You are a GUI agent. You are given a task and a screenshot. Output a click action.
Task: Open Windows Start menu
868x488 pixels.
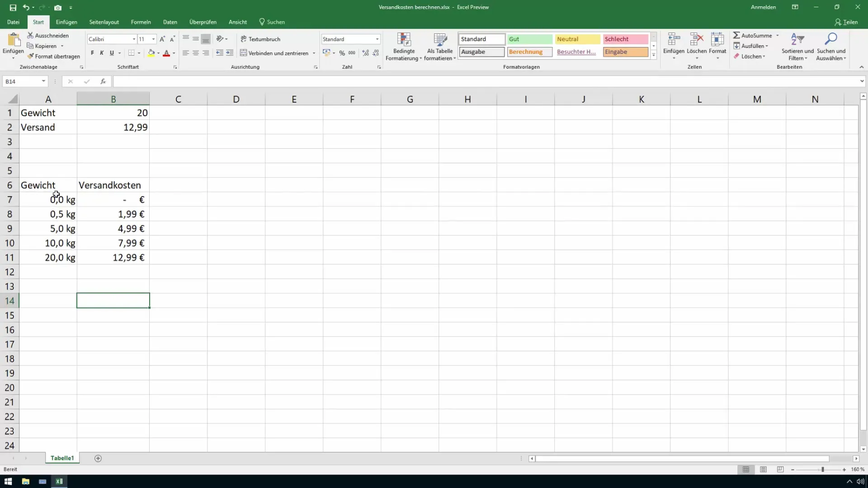tap(8, 481)
